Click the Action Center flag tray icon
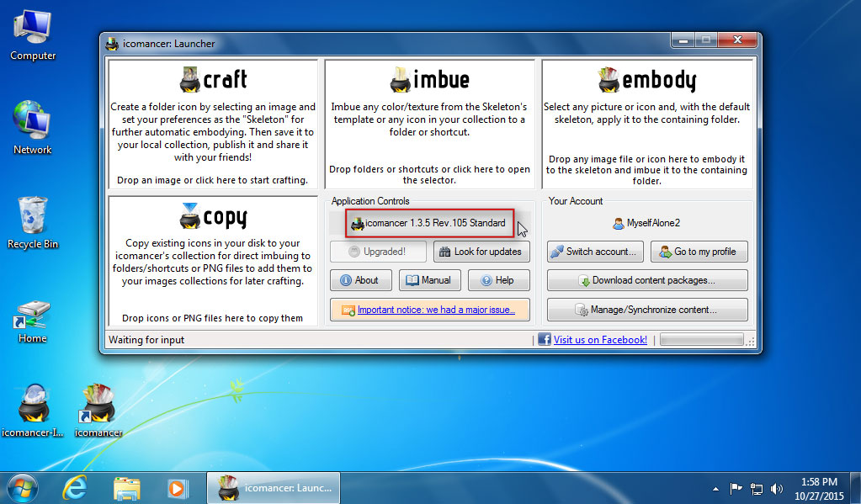 pyautogui.click(x=736, y=488)
